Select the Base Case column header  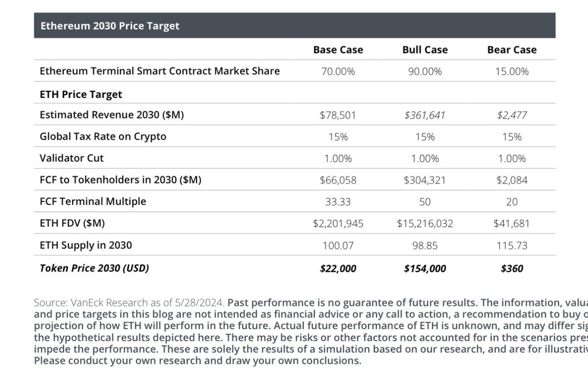click(338, 49)
